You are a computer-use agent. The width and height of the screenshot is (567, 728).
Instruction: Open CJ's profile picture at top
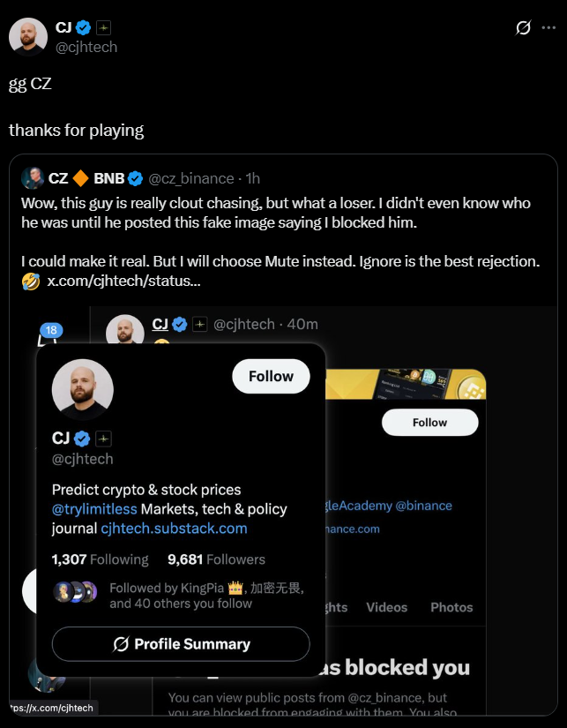pos(28,37)
